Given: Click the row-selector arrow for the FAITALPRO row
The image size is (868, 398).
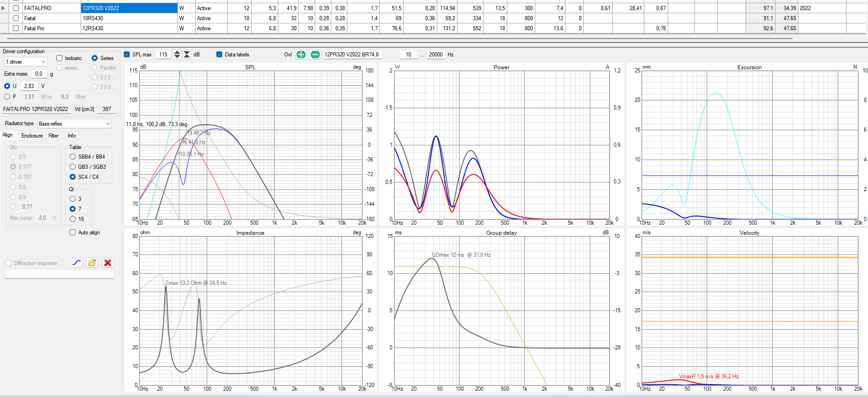Looking at the screenshot, I should 4,8.
